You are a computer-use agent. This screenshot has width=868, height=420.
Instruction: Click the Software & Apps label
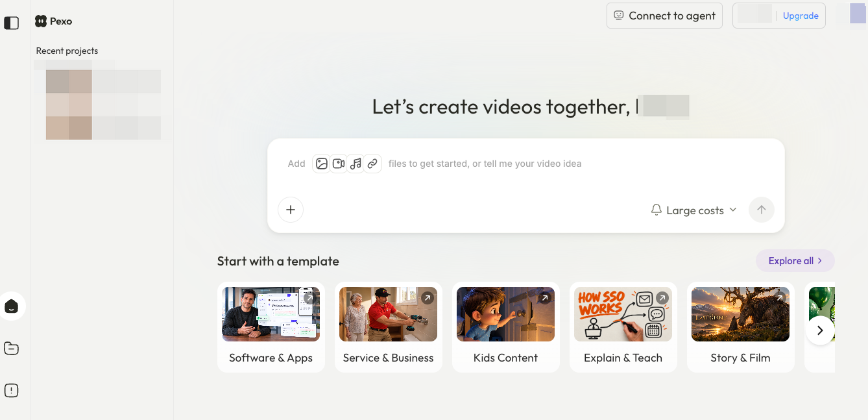[271, 358]
